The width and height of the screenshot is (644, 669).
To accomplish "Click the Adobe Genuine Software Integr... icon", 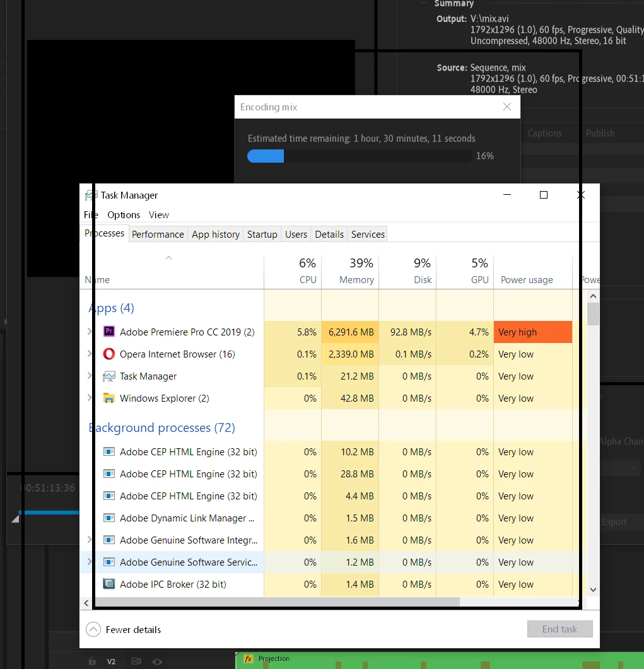I will 109,540.
